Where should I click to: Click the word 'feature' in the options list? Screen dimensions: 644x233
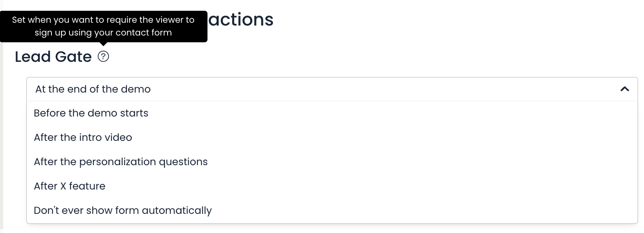tap(87, 186)
